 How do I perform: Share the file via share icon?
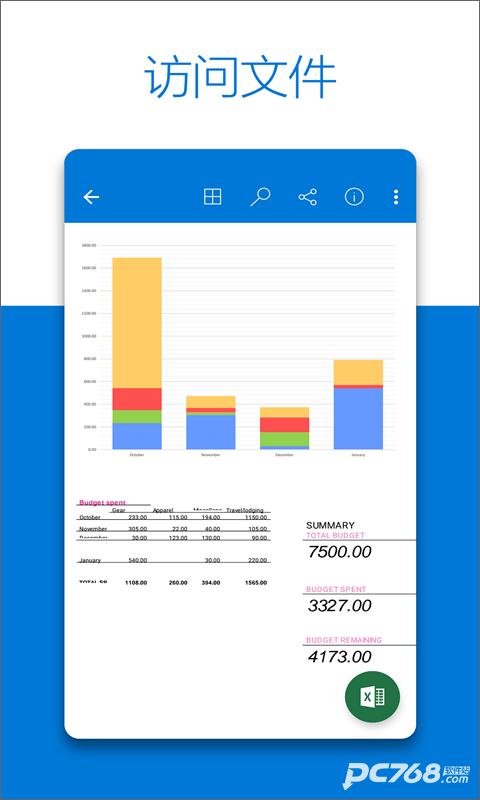[308, 197]
